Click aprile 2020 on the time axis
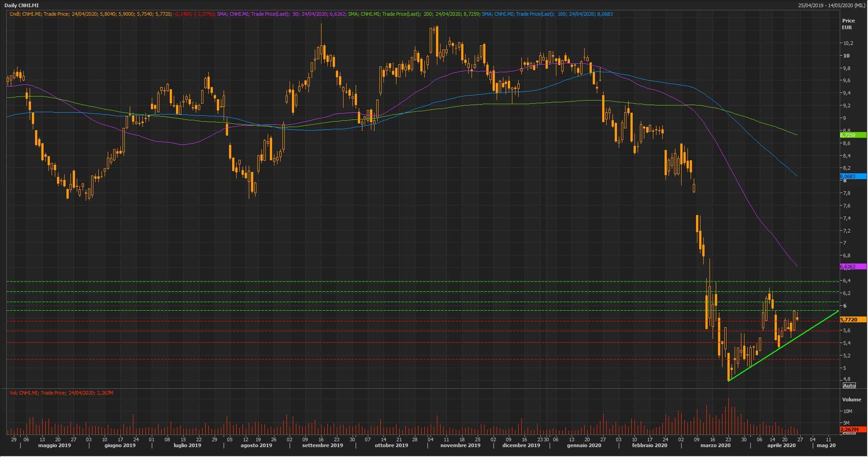The height and width of the screenshot is (457, 868). tap(781, 445)
